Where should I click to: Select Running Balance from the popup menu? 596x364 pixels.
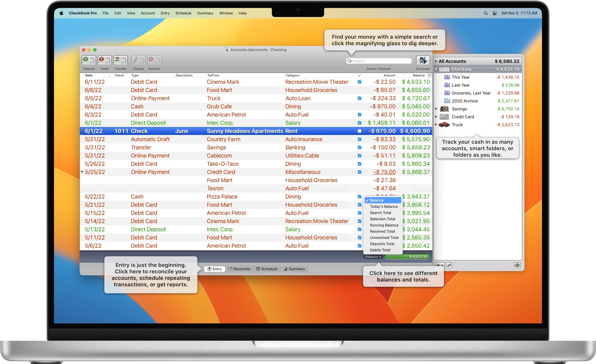(384, 225)
